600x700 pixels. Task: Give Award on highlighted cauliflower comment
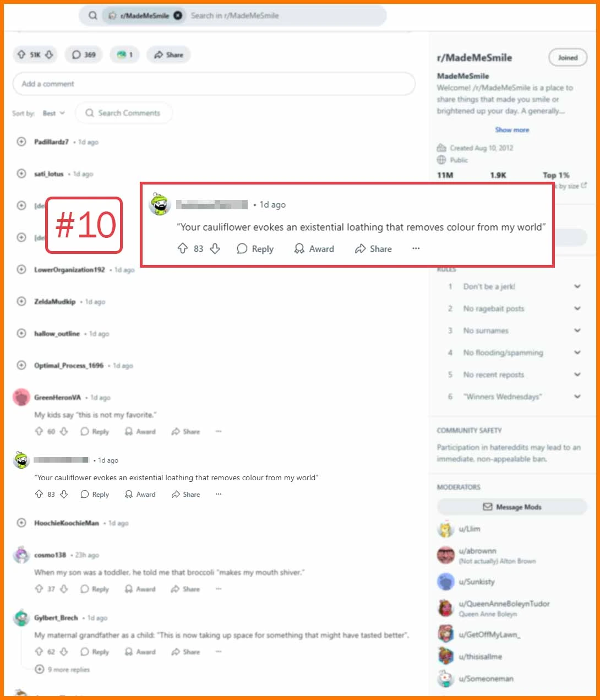click(314, 248)
